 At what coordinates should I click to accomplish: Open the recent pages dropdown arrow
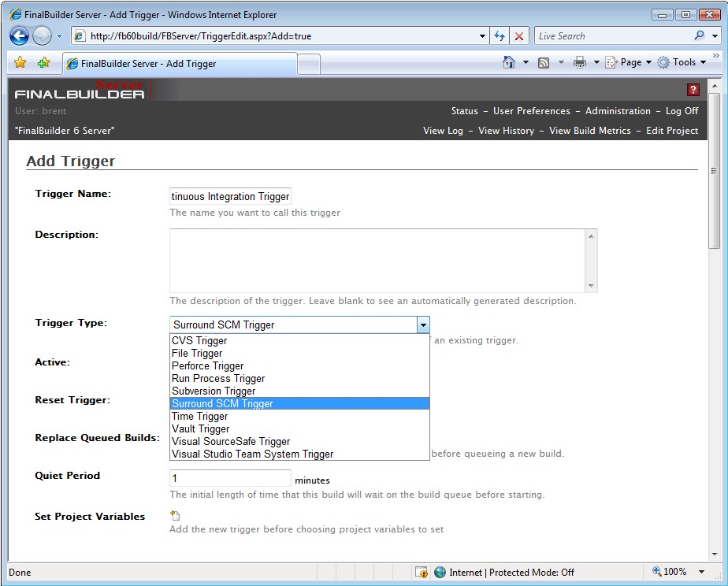pyautogui.click(x=59, y=36)
